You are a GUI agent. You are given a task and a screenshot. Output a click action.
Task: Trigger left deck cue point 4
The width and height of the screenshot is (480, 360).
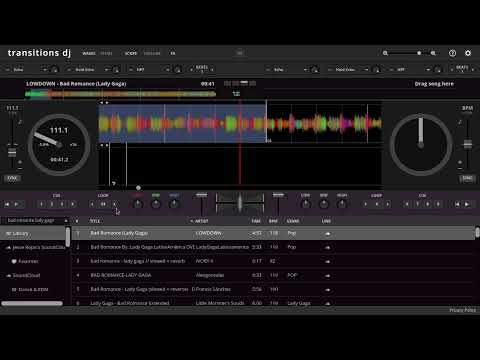[72, 204]
